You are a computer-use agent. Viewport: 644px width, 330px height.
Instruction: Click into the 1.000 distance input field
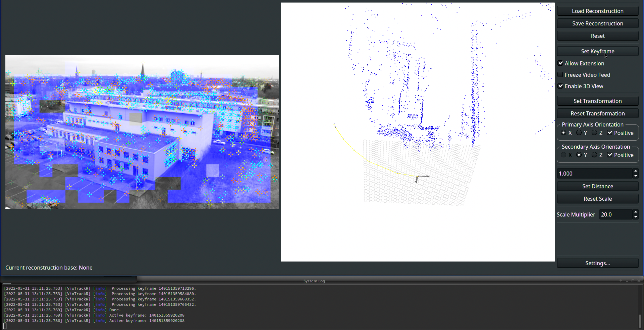[595, 174]
